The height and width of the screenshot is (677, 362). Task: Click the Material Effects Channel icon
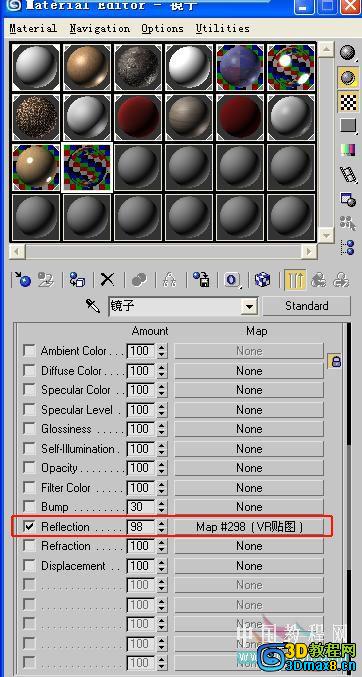[232, 280]
